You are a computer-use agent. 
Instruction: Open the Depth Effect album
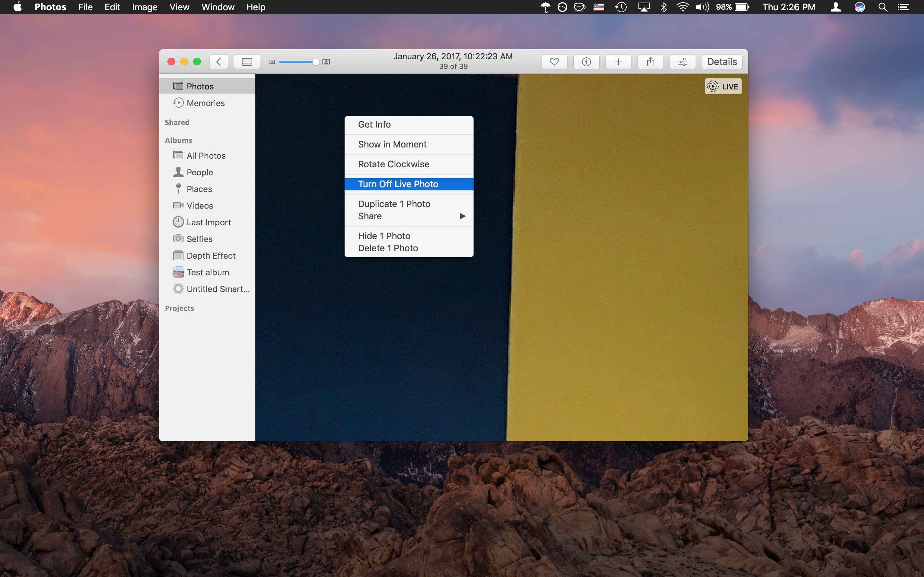click(211, 255)
